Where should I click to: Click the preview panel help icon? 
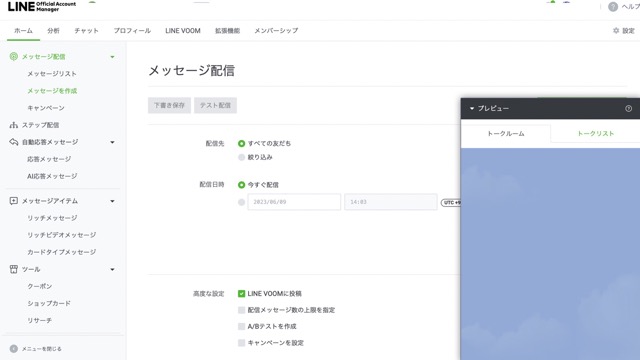pos(628,109)
